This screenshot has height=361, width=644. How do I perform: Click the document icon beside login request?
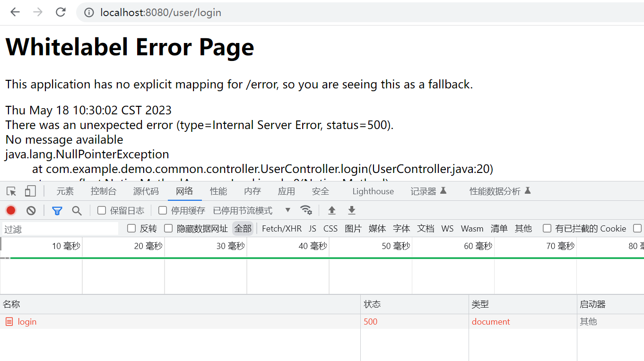coord(9,322)
